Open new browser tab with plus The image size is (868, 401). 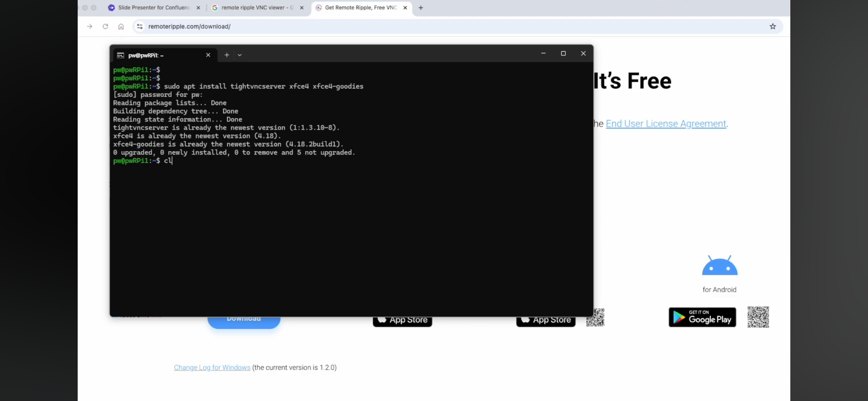pyautogui.click(x=420, y=7)
